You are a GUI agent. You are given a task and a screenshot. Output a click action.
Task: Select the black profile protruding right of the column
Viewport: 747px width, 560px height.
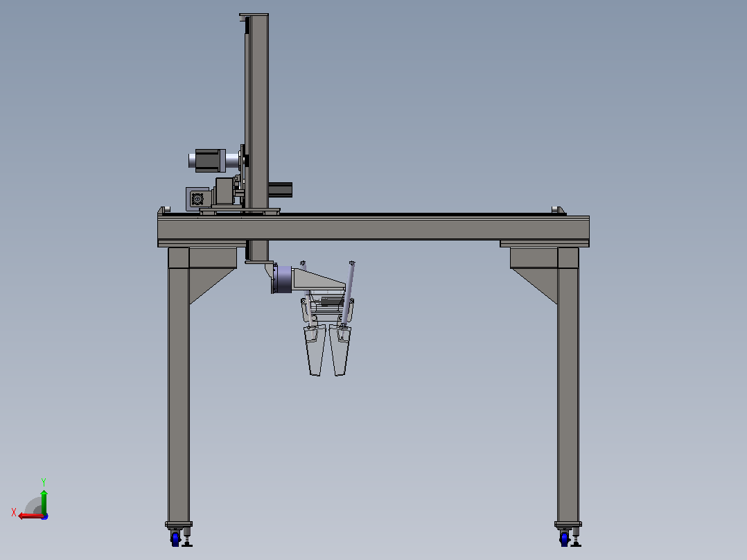click(280, 190)
